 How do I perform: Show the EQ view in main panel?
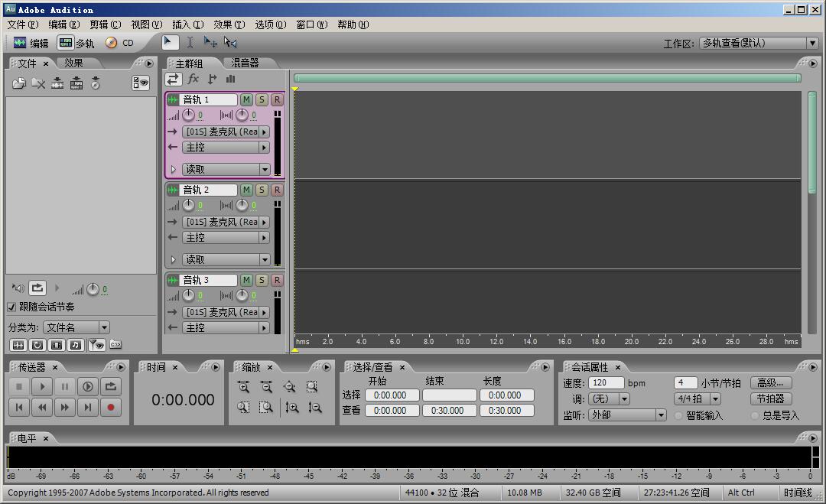(x=230, y=79)
